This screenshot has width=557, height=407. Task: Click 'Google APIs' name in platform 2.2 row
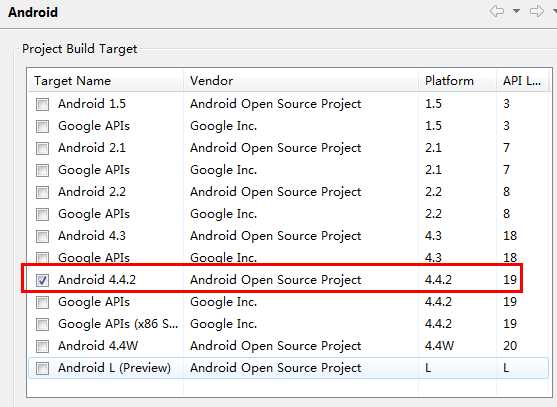[x=94, y=214]
